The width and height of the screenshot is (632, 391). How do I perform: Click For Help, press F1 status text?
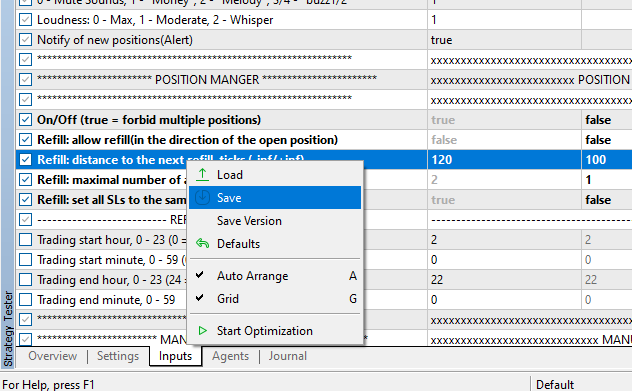click(x=48, y=385)
